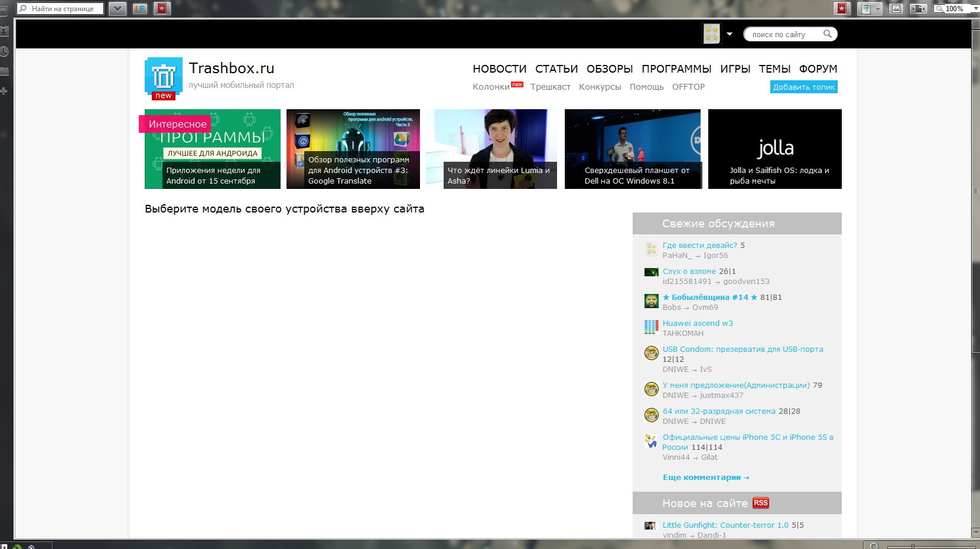
Task: Open the OFFTOP submenu link
Action: pyautogui.click(x=688, y=87)
